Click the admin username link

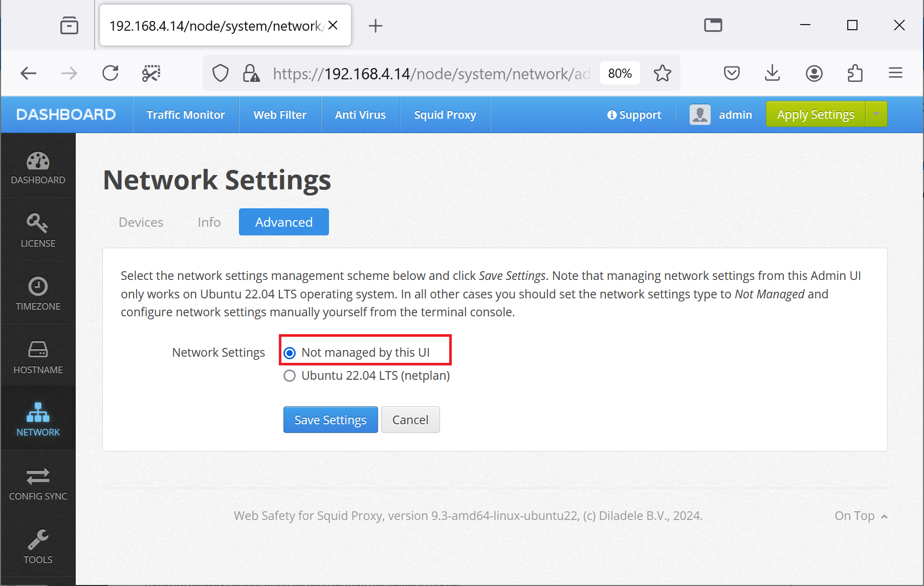[735, 115]
